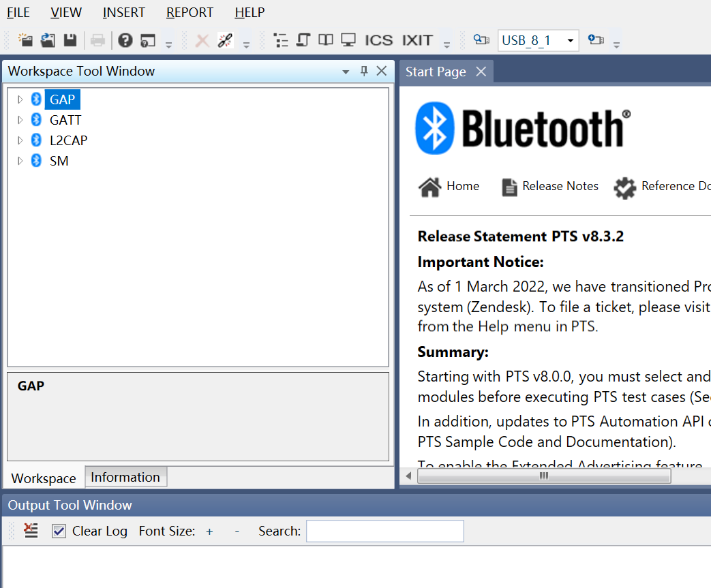
Task: Click the Save floppy disk icon
Action: (x=70, y=40)
